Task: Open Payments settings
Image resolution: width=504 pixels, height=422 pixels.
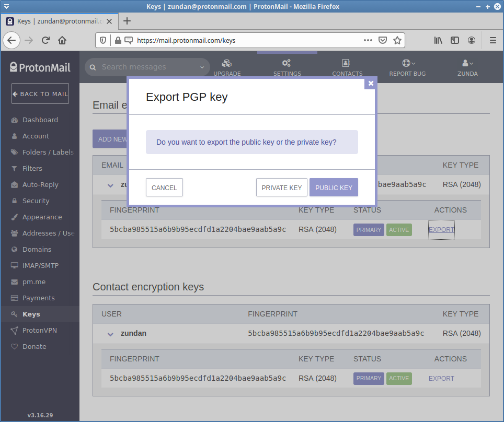Action: coord(40,298)
